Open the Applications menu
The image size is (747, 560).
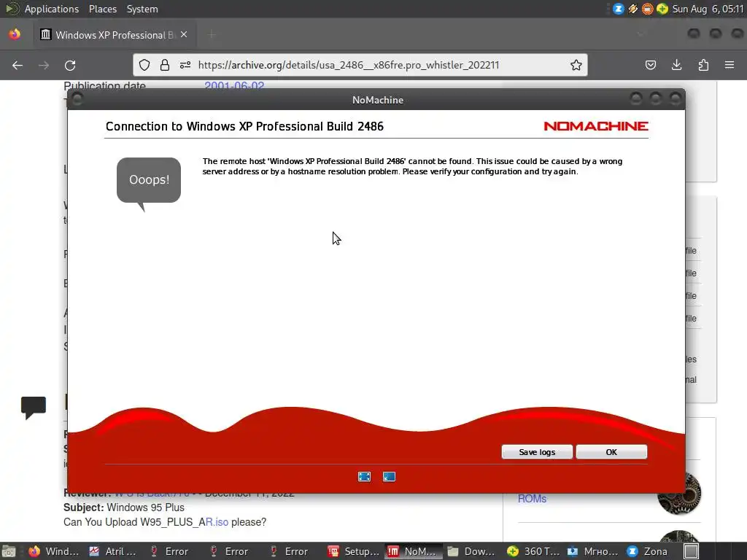(x=52, y=9)
